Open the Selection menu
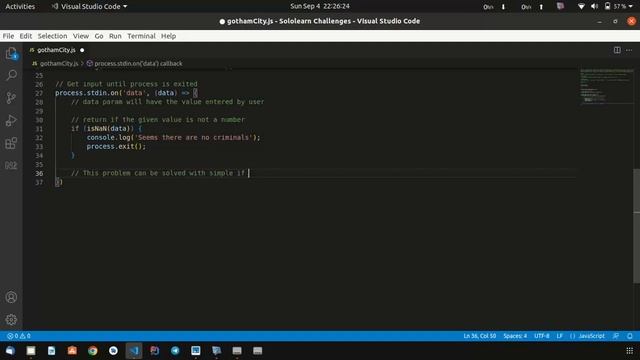 (x=52, y=36)
